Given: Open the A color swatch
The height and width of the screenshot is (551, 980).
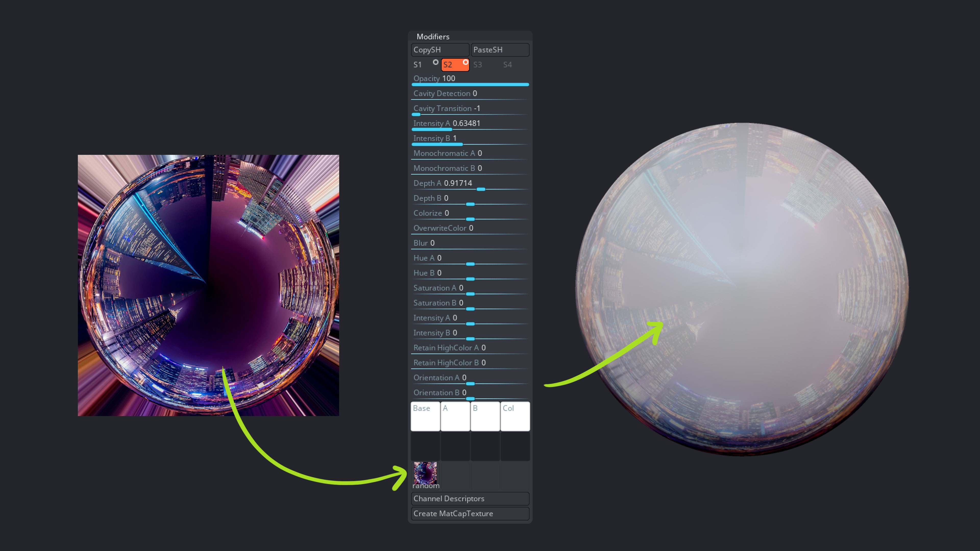Looking at the screenshot, I should tap(455, 416).
